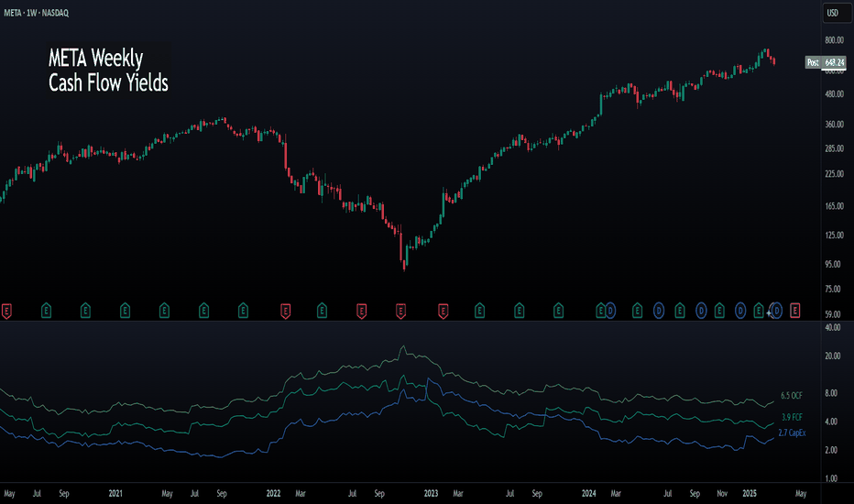This screenshot has height=504, width=854.
Task: Open red earnings marker under February 2022 drop
Action: click(285, 312)
